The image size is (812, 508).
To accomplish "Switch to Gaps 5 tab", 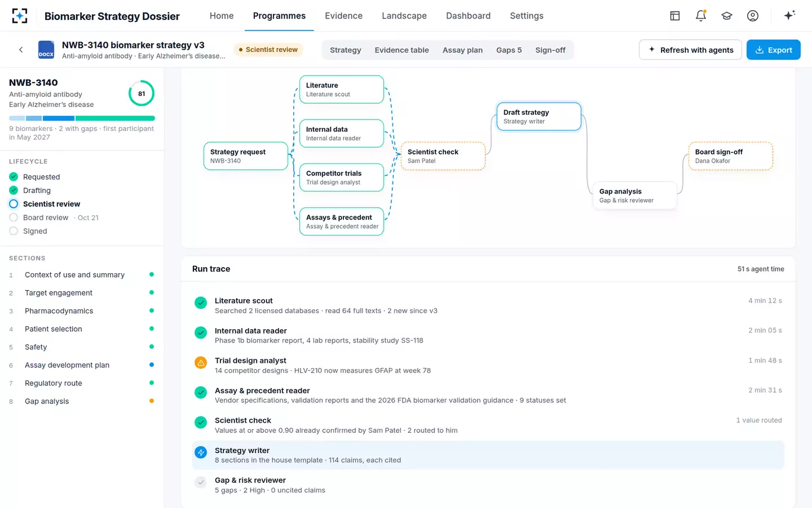I will coord(509,50).
